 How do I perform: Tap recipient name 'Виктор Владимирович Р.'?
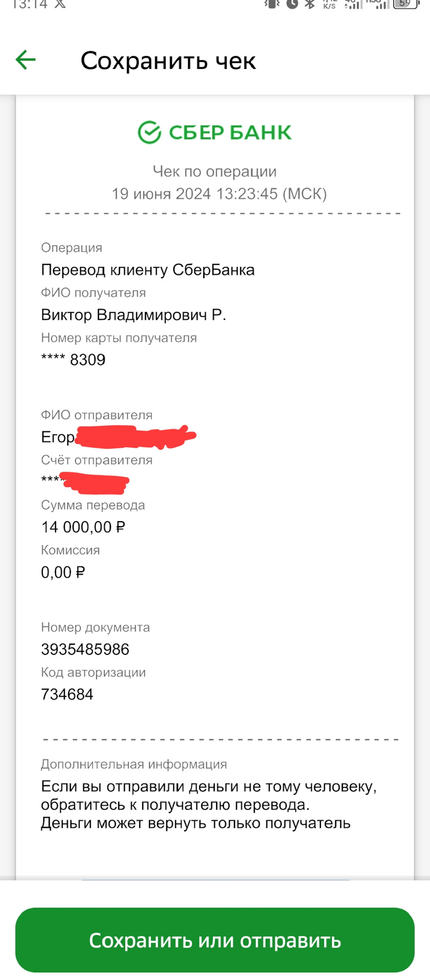[x=133, y=315]
